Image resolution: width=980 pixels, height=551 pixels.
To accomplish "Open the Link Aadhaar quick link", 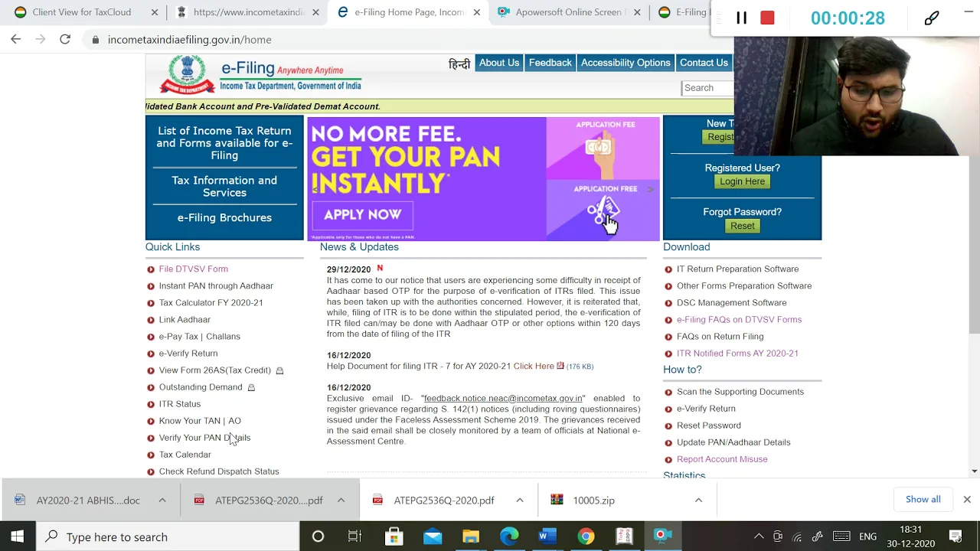I will 185,319.
